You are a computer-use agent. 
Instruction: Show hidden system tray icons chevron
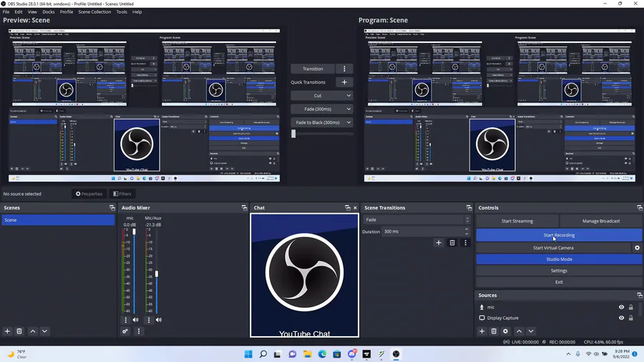click(568, 354)
